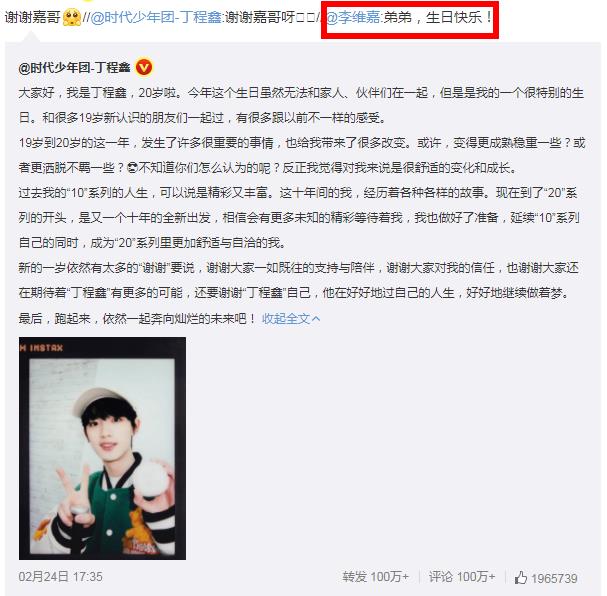This screenshot has height=596, width=607.
Task: Click 转发 100万+ repost button
Action: (375, 577)
